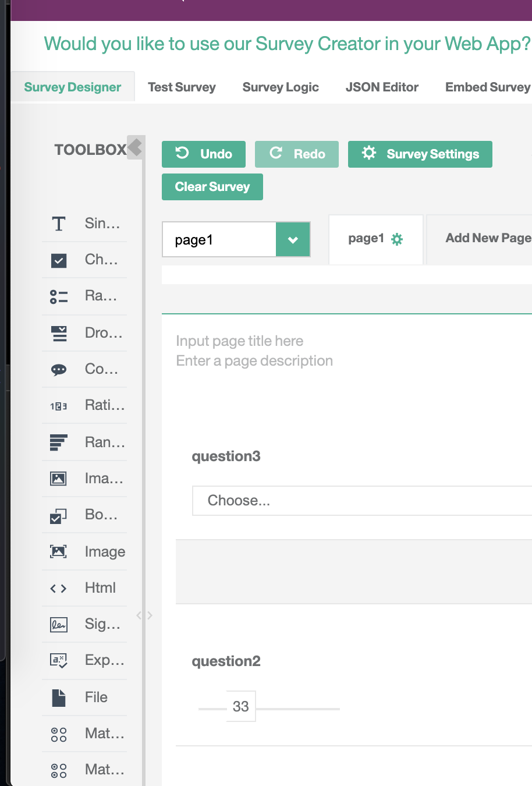Click the Undo button
Viewport: 532px width, 786px height.
(x=203, y=154)
